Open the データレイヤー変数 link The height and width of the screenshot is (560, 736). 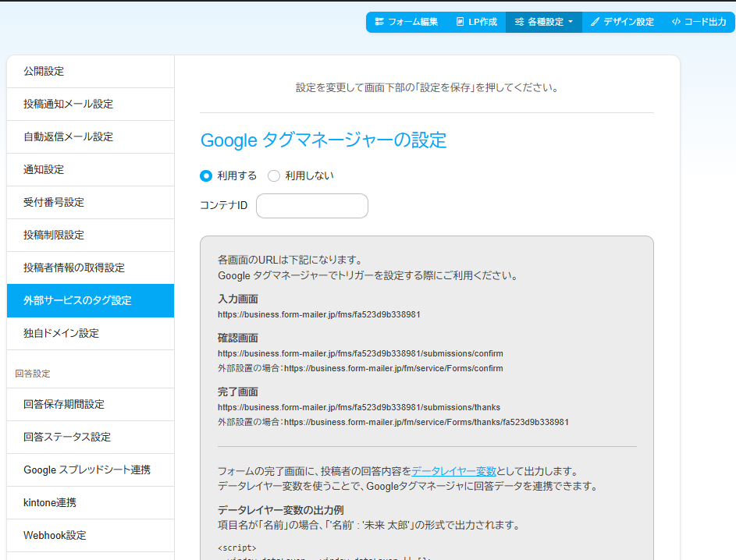[453, 471]
